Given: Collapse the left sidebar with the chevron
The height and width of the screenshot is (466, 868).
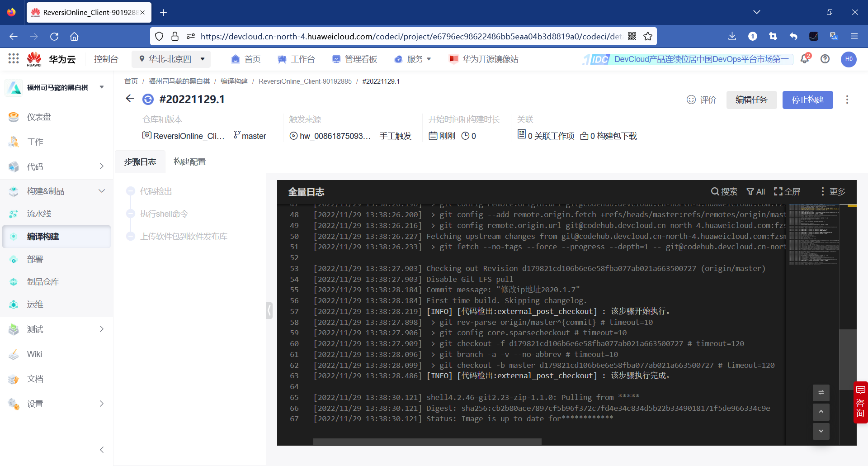Looking at the screenshot, I should click(x=102, y=449).
